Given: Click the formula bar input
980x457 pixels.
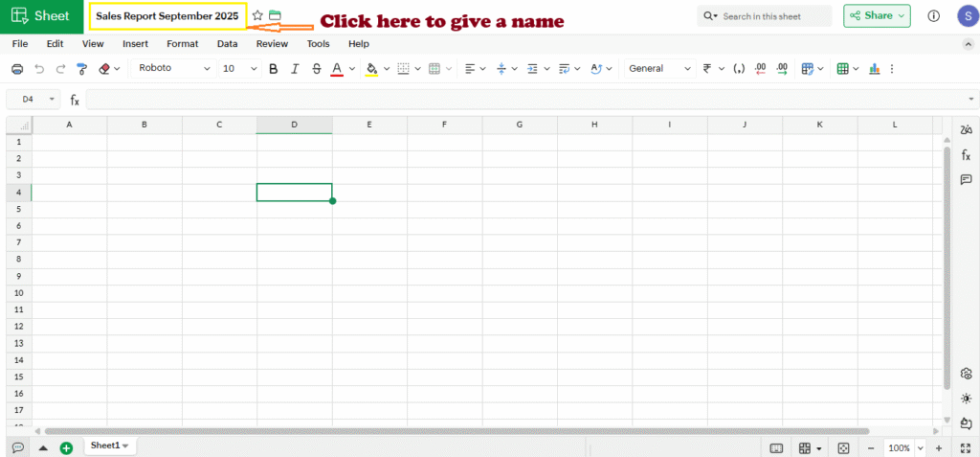Looking at the screenshot, I should tap(526, 99).
